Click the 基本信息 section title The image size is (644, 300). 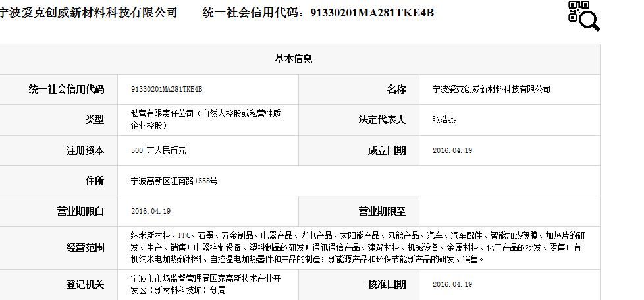tap(293, 59)
